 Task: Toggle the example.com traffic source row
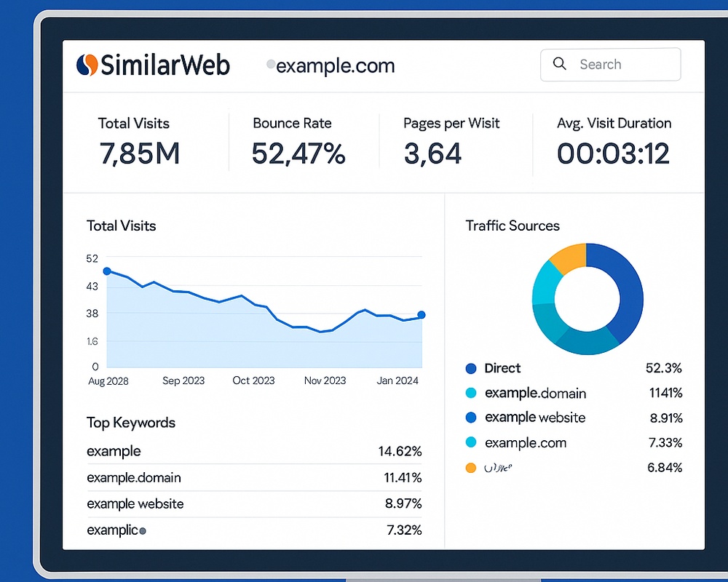pos(526,442)
